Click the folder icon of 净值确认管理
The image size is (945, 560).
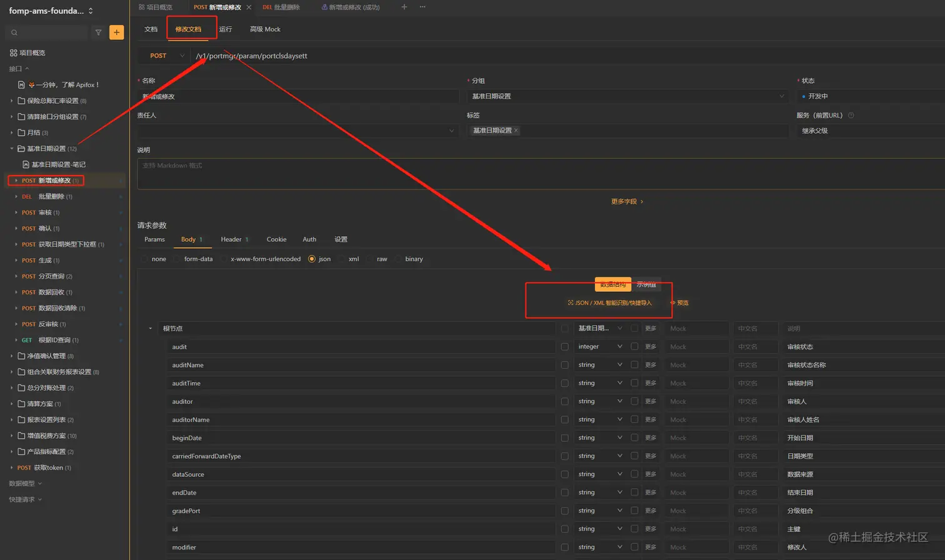click(x=21, y=356)
